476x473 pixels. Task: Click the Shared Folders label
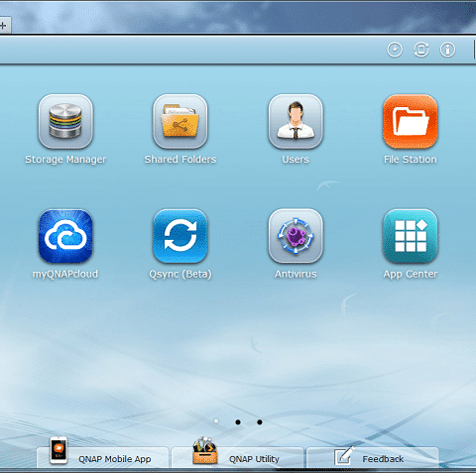pos(180,160)
